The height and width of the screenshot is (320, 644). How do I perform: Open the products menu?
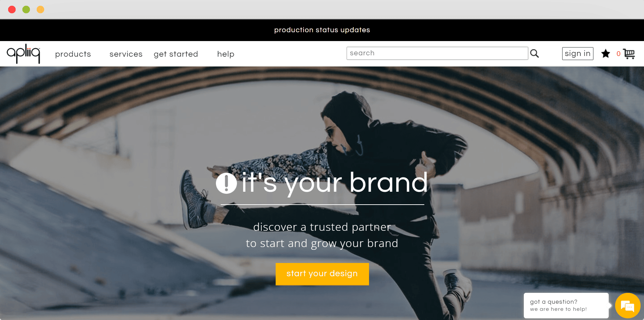[73, 54]
